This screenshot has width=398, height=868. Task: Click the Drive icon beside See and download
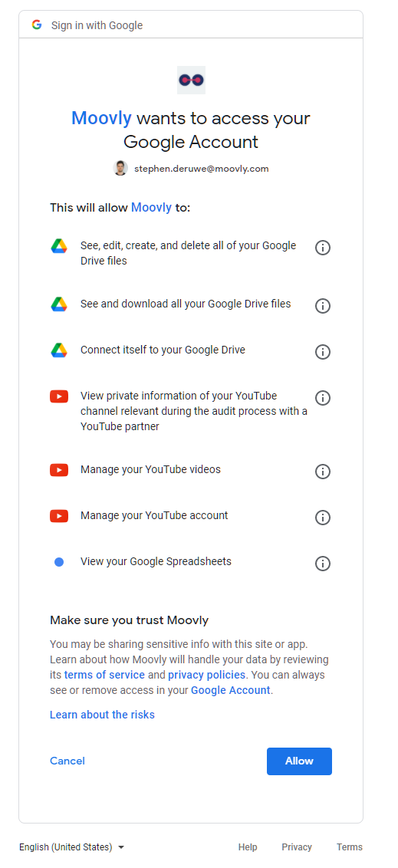pos(59,304)
